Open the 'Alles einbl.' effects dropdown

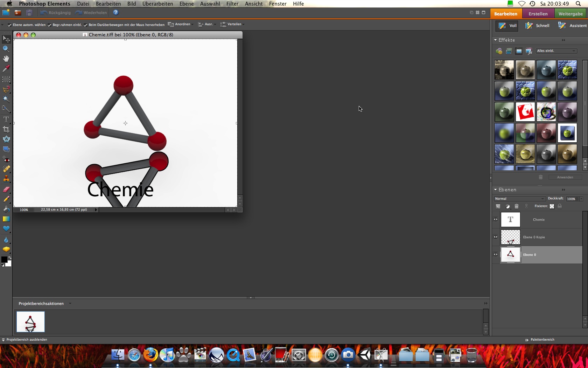point(556,51)
